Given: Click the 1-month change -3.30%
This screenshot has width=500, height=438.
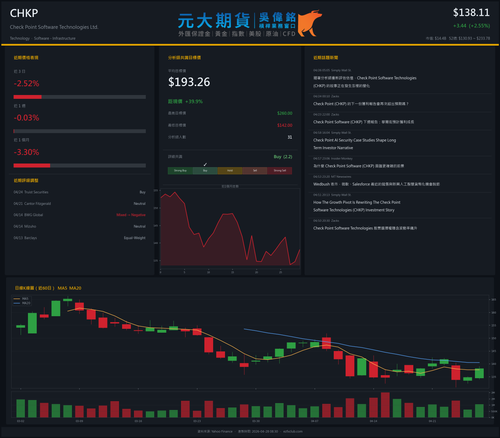Looking at the screenshot, I should pos(26,152).
